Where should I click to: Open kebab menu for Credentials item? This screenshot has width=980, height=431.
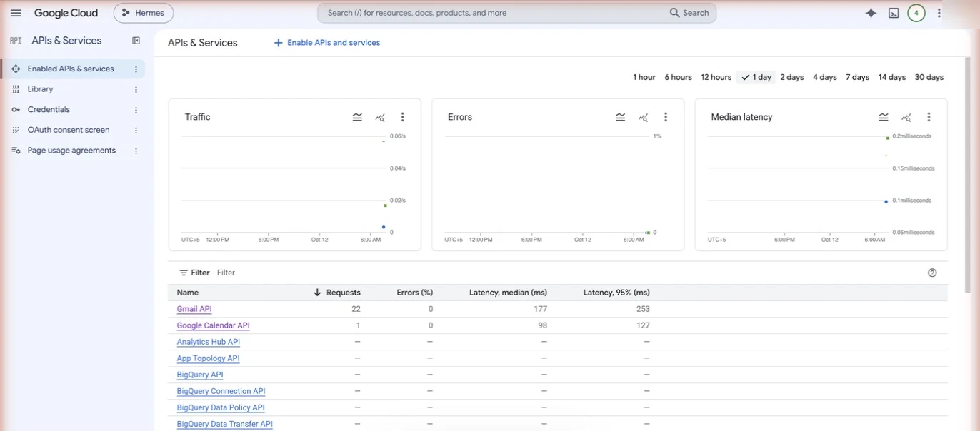[x=136, y=110]
